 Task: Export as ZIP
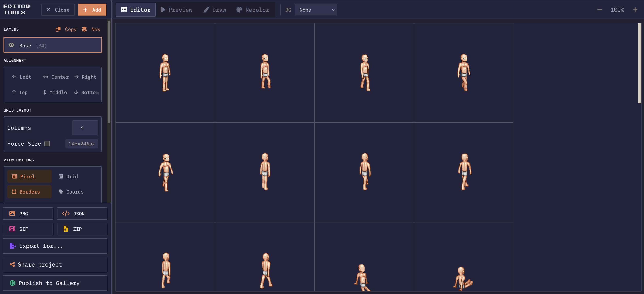(82, 229)
